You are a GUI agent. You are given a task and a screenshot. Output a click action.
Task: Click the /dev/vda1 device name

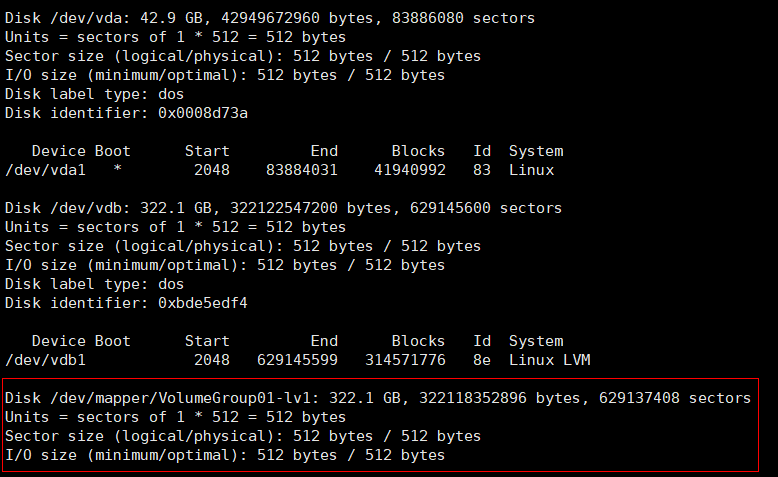[x=45, y=170]
